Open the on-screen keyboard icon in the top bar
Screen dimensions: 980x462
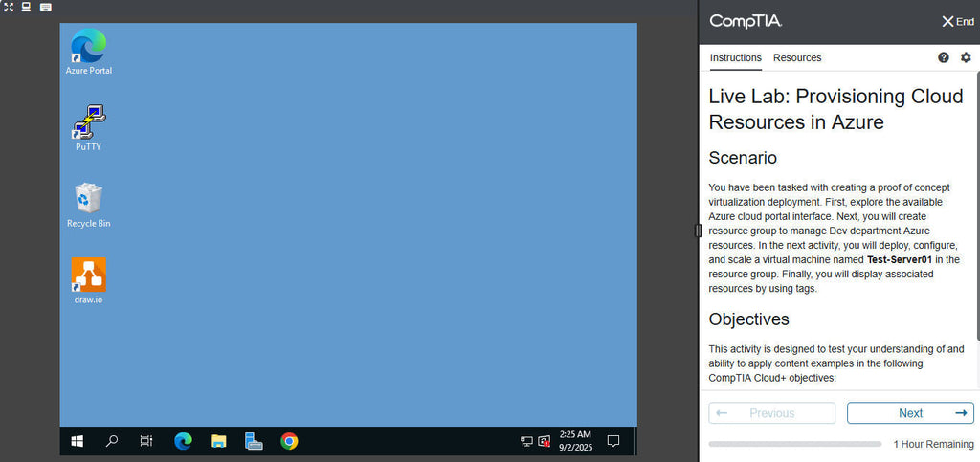pyautogui.click(x=45, y=7)
